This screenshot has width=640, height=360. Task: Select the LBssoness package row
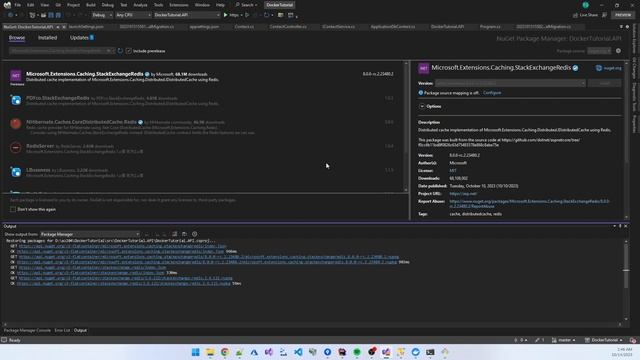[203, 173]
